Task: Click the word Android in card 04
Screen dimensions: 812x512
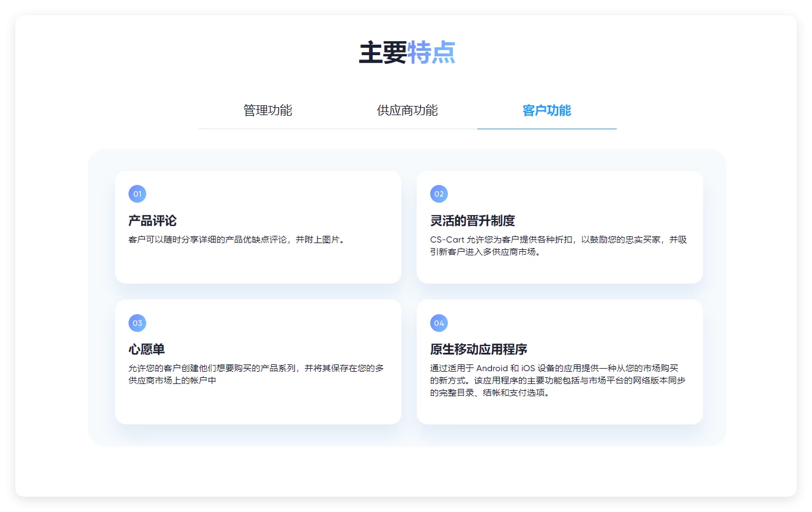Action: click(492, 369)
